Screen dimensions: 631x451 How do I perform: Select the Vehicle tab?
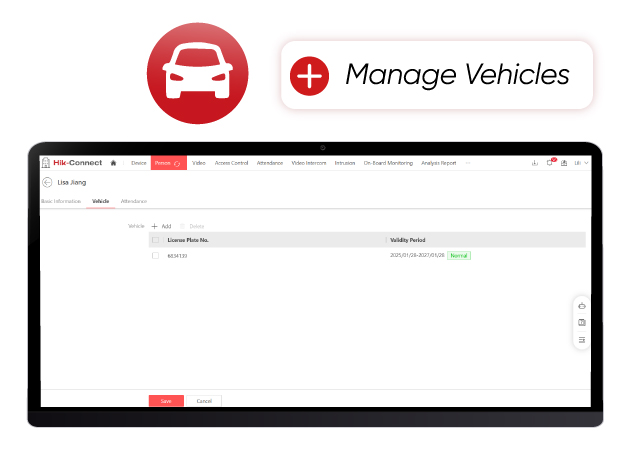(101, 201)
